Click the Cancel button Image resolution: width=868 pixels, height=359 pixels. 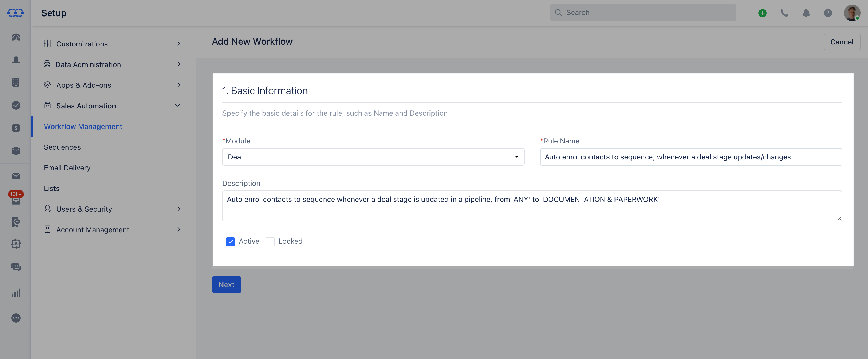(x=842, y=42)
